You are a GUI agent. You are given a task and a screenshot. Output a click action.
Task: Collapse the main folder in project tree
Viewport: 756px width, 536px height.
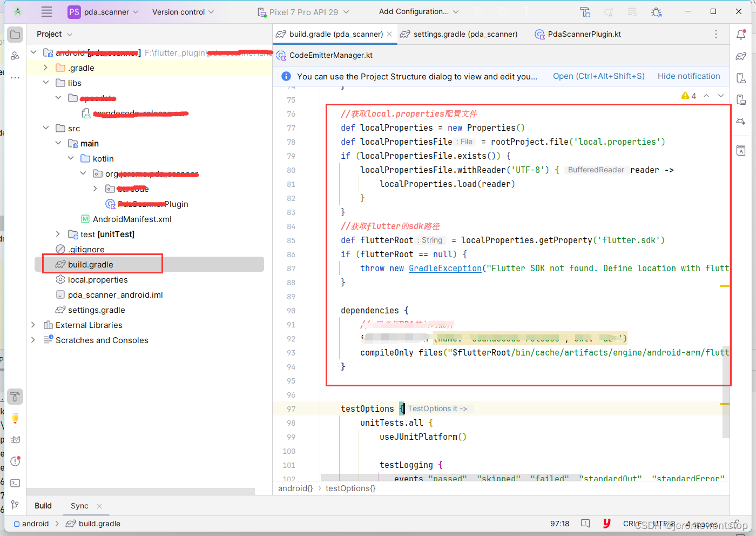[x=58, y=143]
